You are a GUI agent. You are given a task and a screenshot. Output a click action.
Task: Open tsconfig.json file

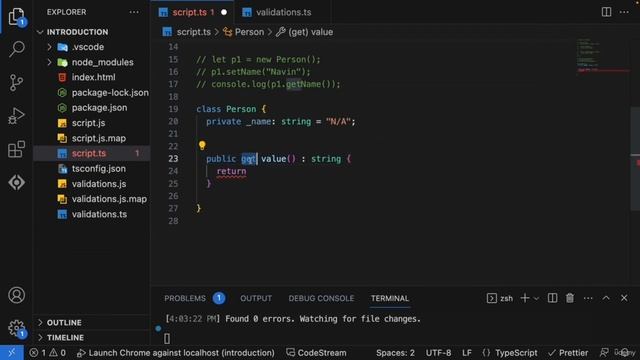tap(99, 169)
